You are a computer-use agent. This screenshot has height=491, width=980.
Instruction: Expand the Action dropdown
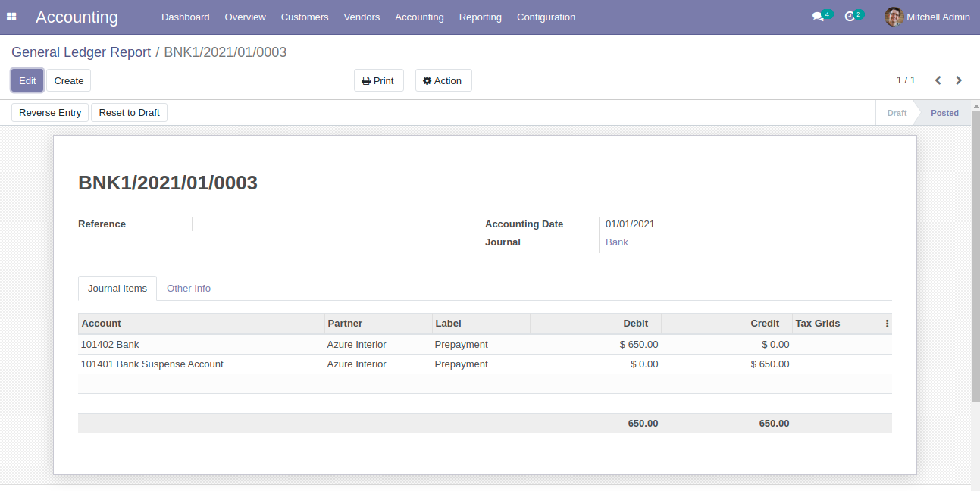443,80
